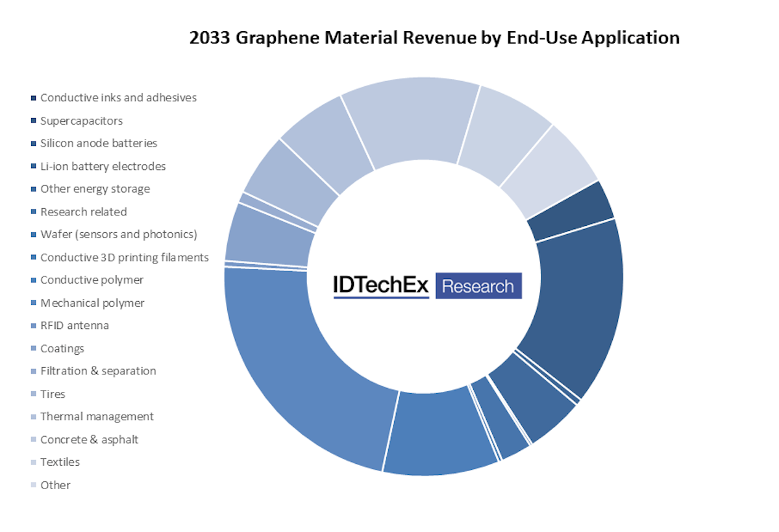Viewport: 779px width, 532px height.
Task: Click the Research label in the center logo
Action: [x=478, y=285]
